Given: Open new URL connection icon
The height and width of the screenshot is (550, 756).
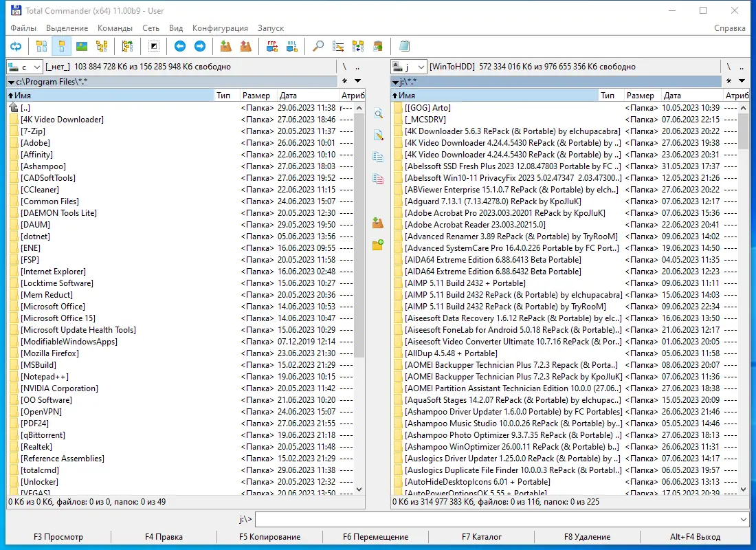Looking at the screenshot, I should pos(291,46).
